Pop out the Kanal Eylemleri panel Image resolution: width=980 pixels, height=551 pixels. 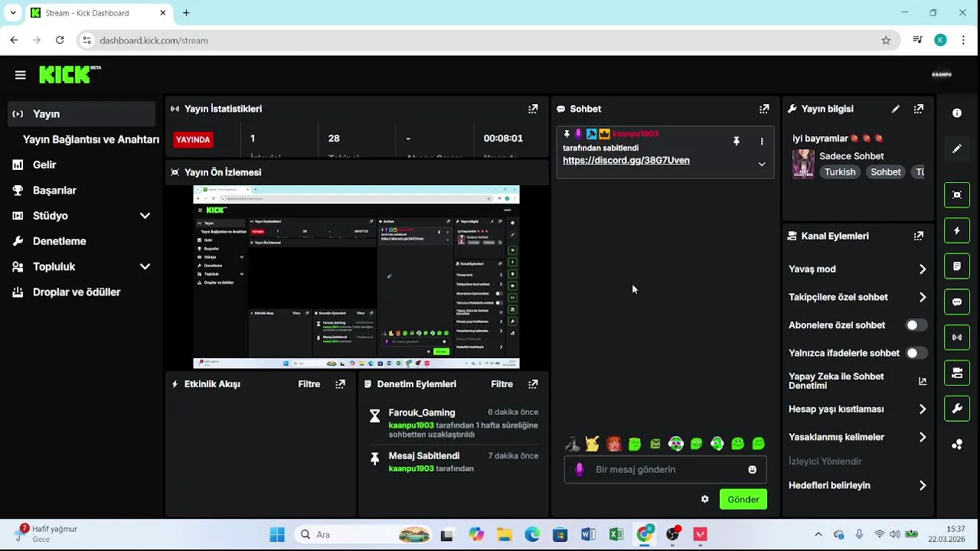(x=919, y=236)
